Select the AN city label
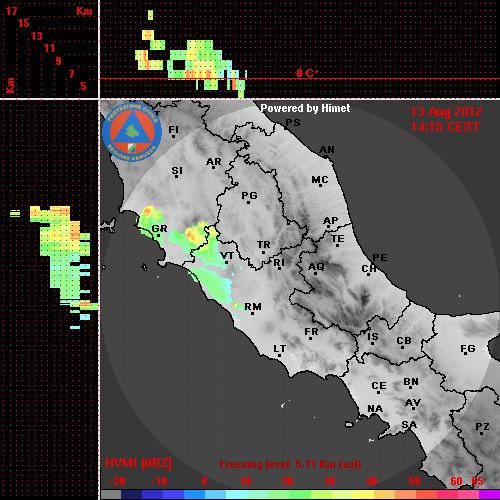This screenshot has width=500, height=500. click(x=327, y=150)
